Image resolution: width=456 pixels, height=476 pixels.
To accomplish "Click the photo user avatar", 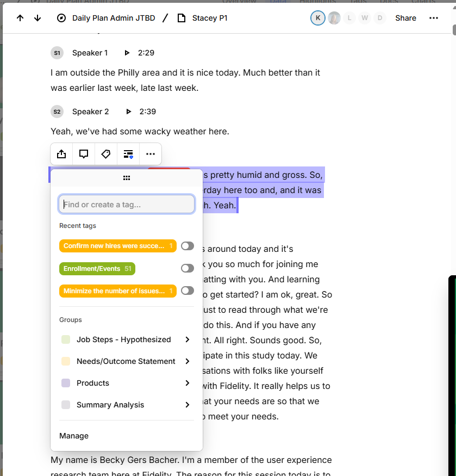I will point(334,18).
